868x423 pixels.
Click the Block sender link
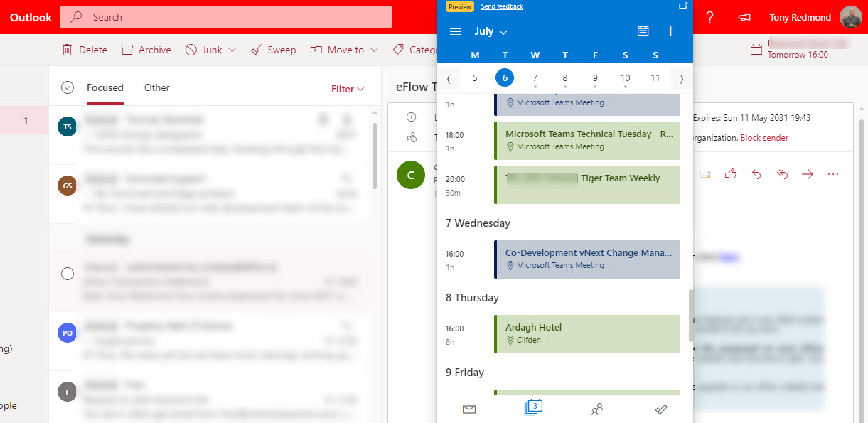(x=764, y=138)
